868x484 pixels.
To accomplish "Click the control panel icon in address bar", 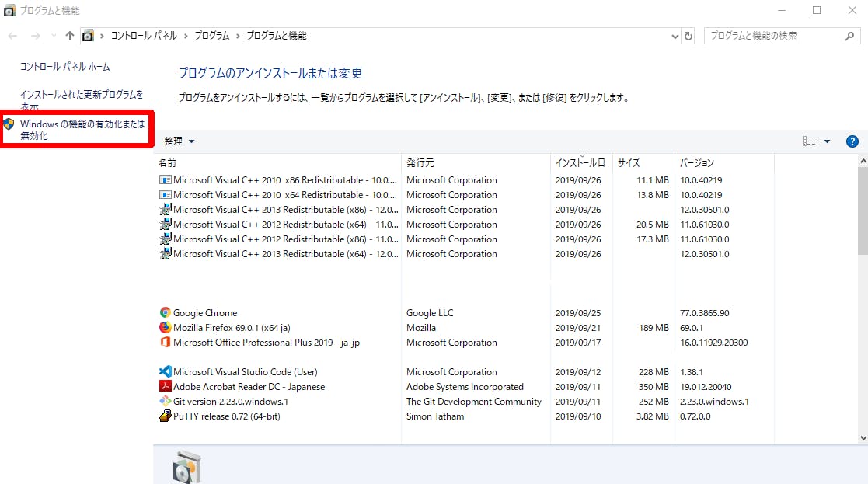I will coord(88,36).
